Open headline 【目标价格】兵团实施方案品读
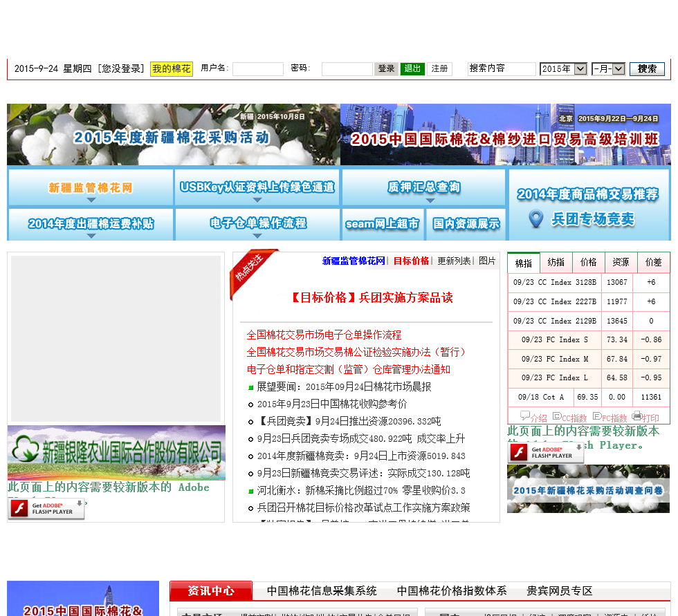 pyautogui.click(x=372, y=298)
